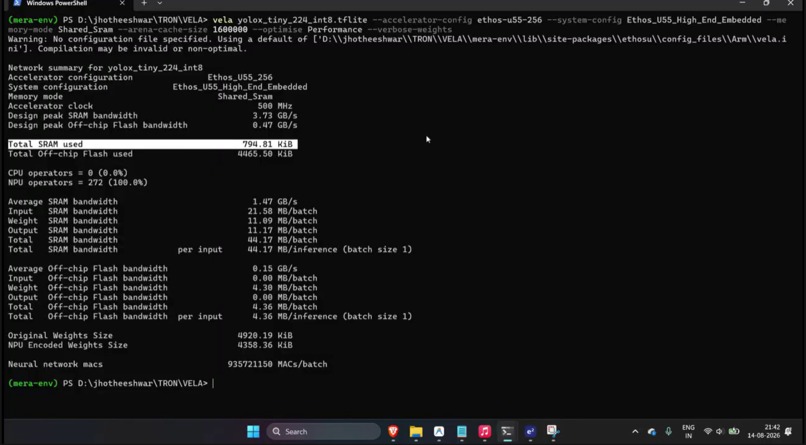The width and height of the screenshot is (806, 445).
Task: Open File Explorer from the taskbar
Action: [416, 432]
